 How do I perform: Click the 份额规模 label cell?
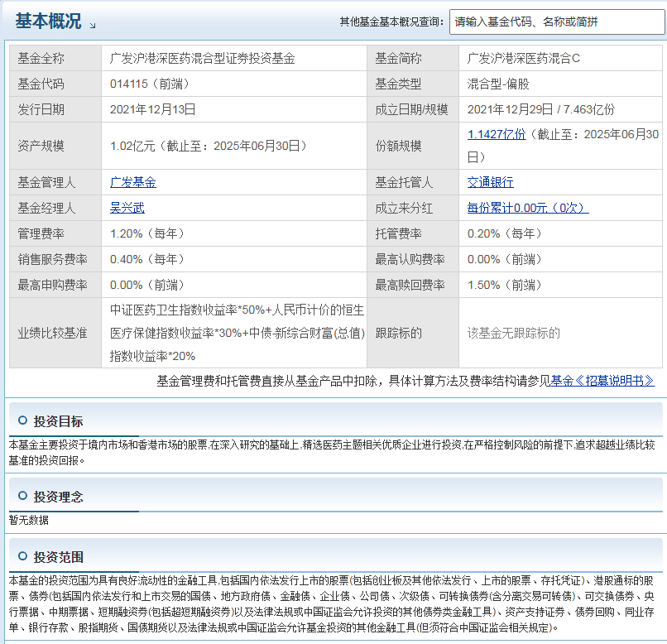tap(413, 146)
